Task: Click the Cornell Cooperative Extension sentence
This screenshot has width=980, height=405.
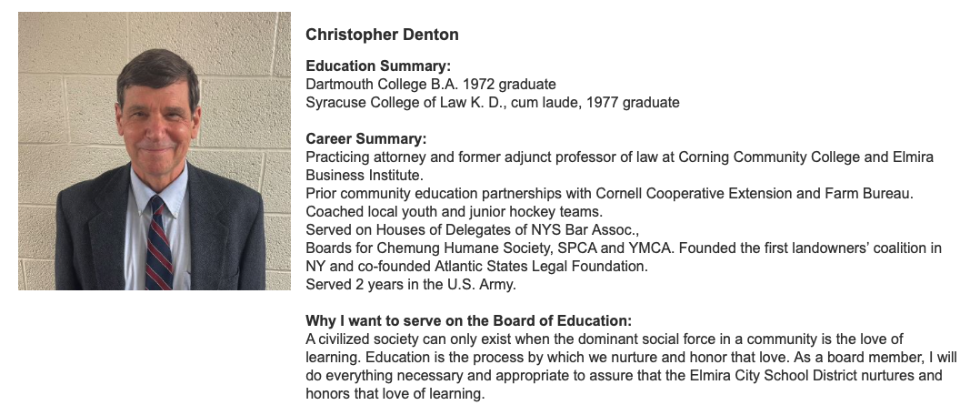Action: (609, 194)
